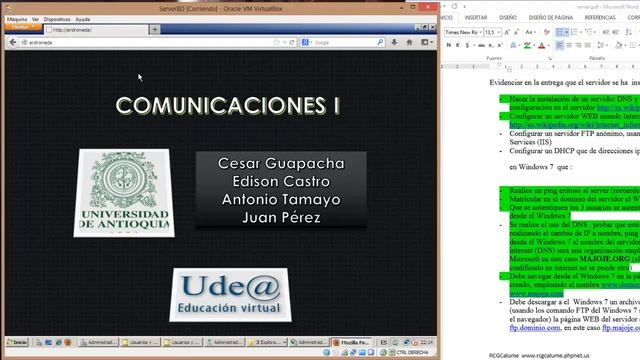Go to Firefox home page
The image size is (640, 360).
(x=409, y=42)
